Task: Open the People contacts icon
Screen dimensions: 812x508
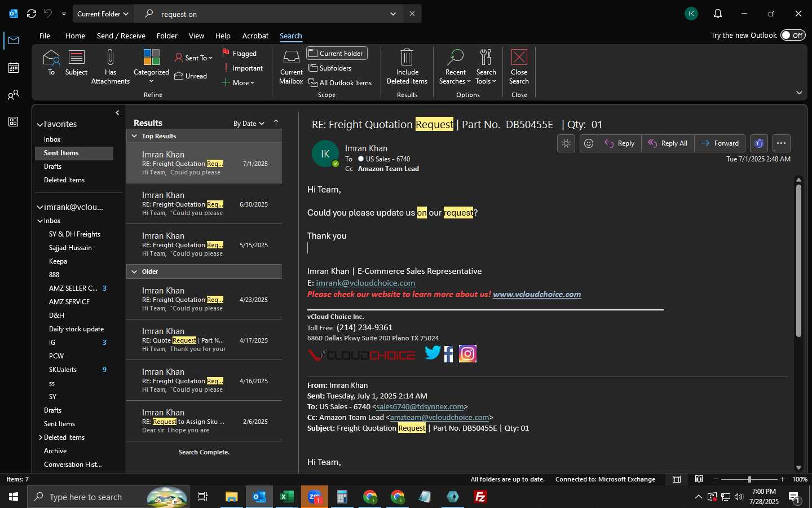Action: pos(14,95)
